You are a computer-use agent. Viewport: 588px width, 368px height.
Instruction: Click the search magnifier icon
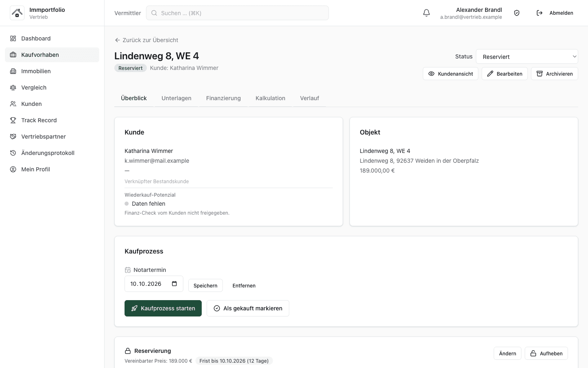click(x=154, y=13)
